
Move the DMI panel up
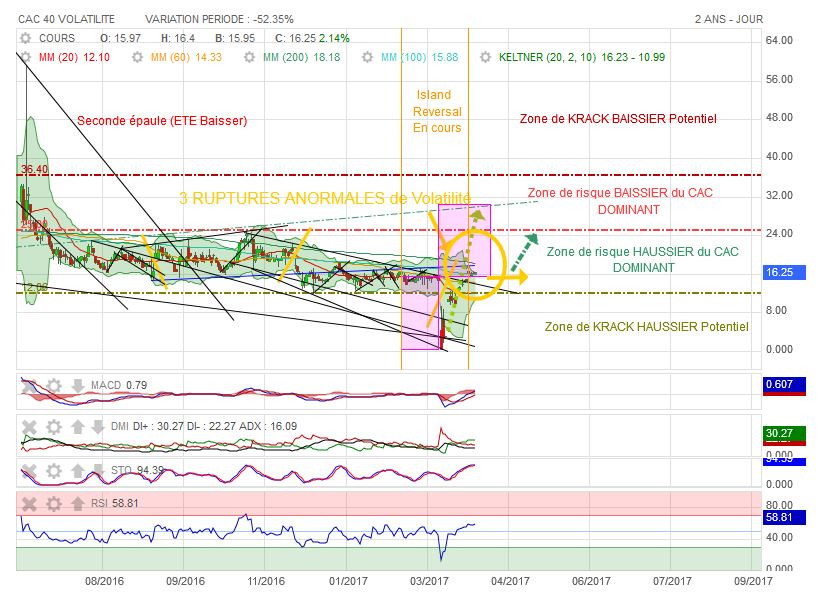tap(78, 427)
